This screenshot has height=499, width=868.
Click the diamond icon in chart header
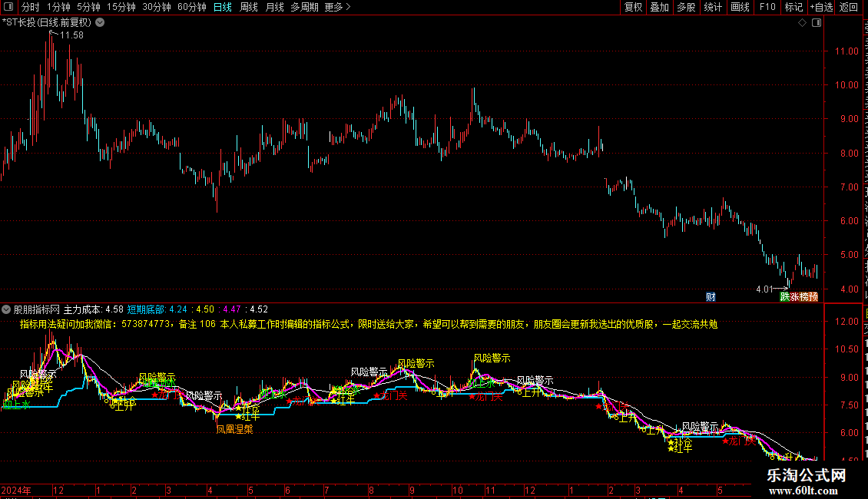pyautogui.click(x=802, y=23)
